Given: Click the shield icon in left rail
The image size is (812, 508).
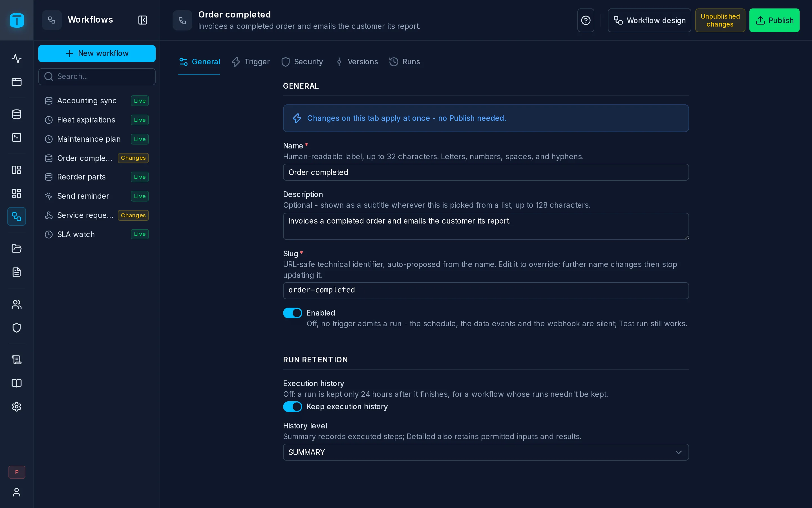Looking at the screenshot, I should click(16, 328).
